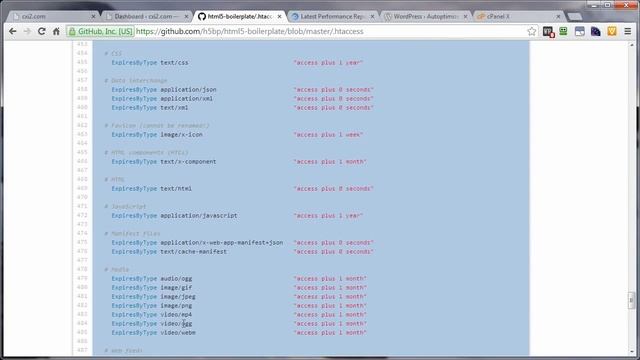Viewport: 640px width, 360px height.
Task: Click application/x-web-app-manifest+json text
Action: (222, 242)
